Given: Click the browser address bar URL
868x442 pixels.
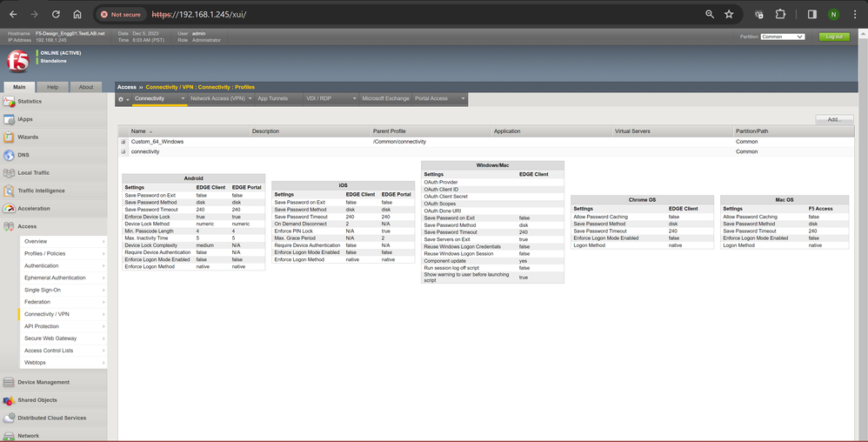Looking at the screenshot, I should click(200, 15).
